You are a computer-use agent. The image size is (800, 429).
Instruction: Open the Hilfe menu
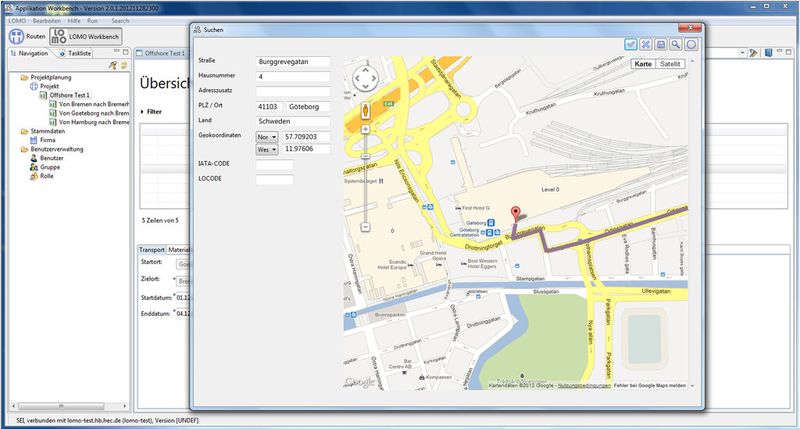coord(74,21)
